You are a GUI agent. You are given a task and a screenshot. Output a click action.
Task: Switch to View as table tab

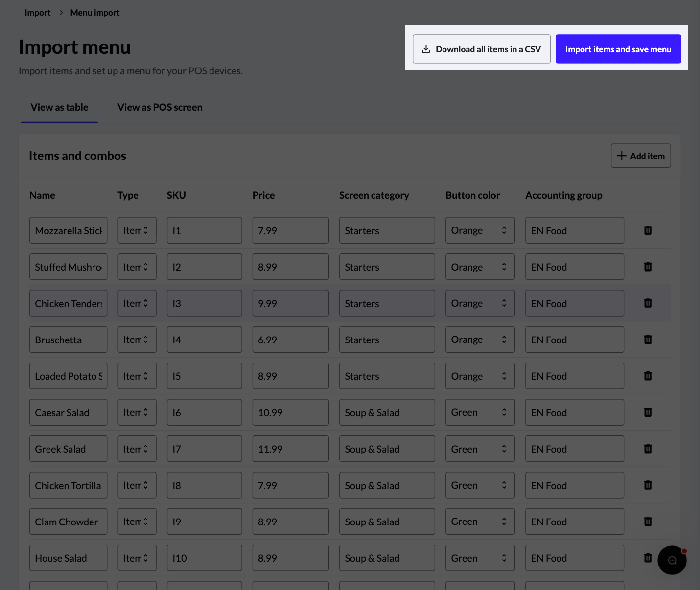[59, 107]
